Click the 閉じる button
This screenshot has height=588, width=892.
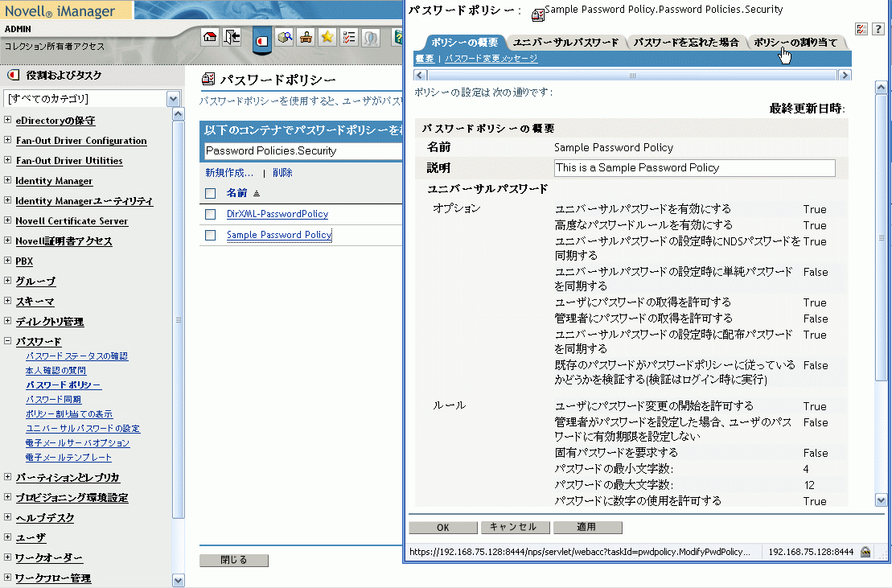[x=234, y=560]
